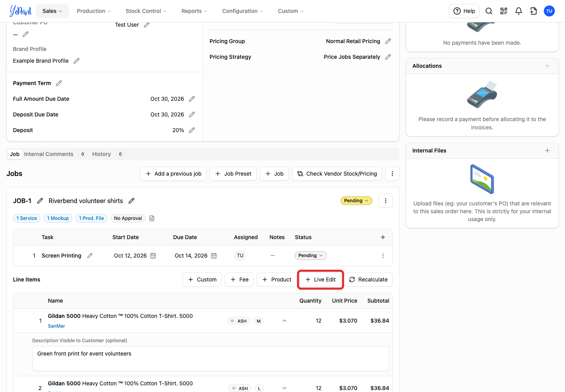Edit the JOB-1 number pencil
The image size is (565, 392).
coord(40,201)
